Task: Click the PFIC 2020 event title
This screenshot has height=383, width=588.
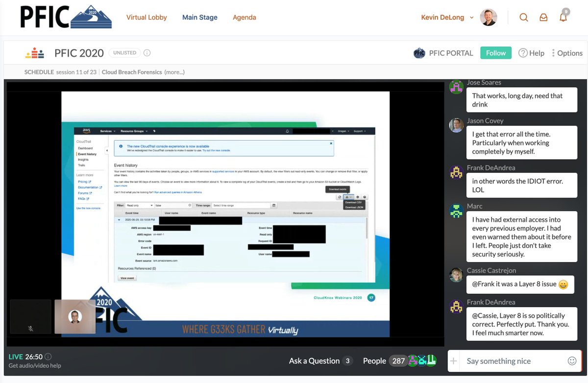Action: point(79,53)
